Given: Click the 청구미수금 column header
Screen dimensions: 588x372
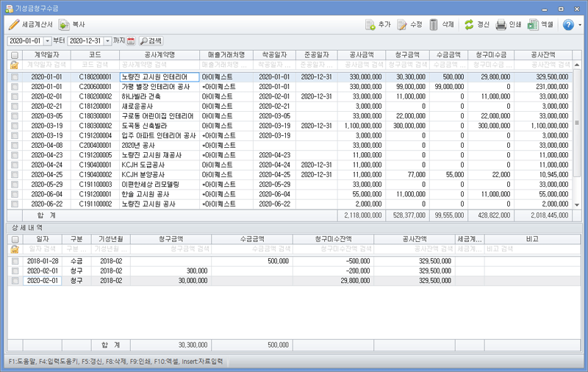Looking at the screenshot, I should [x=488, y=55].
